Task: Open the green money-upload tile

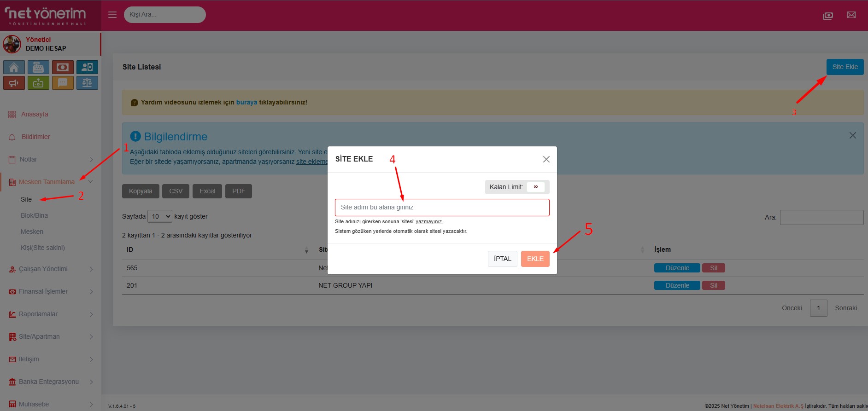Action: click(38, 83)
